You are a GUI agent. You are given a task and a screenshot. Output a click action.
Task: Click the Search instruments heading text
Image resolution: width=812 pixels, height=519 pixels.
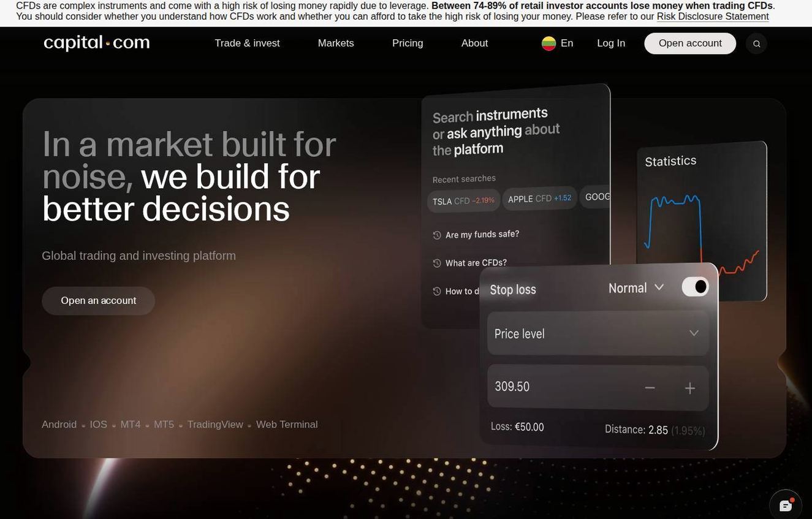[x=490, y=115]
